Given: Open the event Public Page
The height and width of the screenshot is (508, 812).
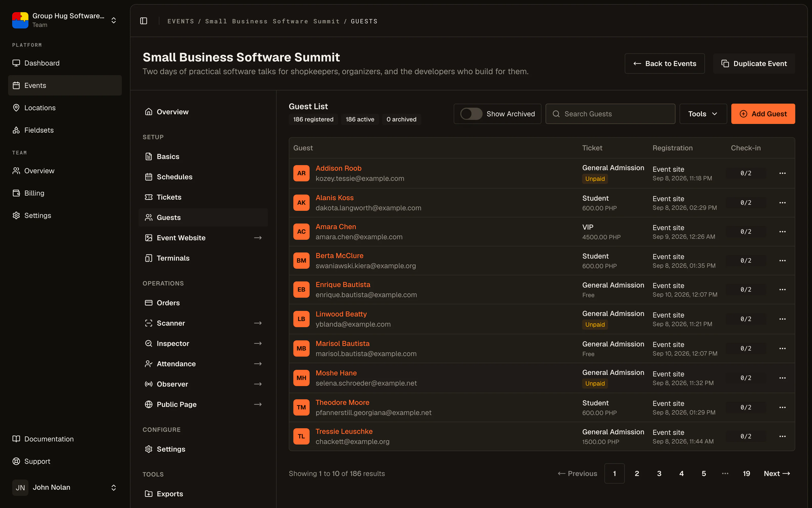Looking at the screenshot, I should tap(203, 405).
